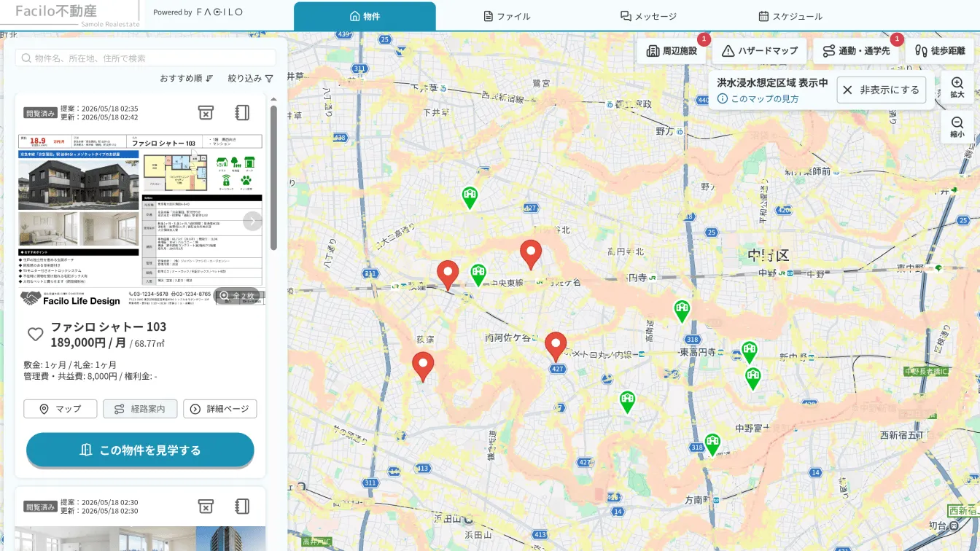
Task: Open the おすすめ順 sort dropdown
Action: tap(187, 78)
